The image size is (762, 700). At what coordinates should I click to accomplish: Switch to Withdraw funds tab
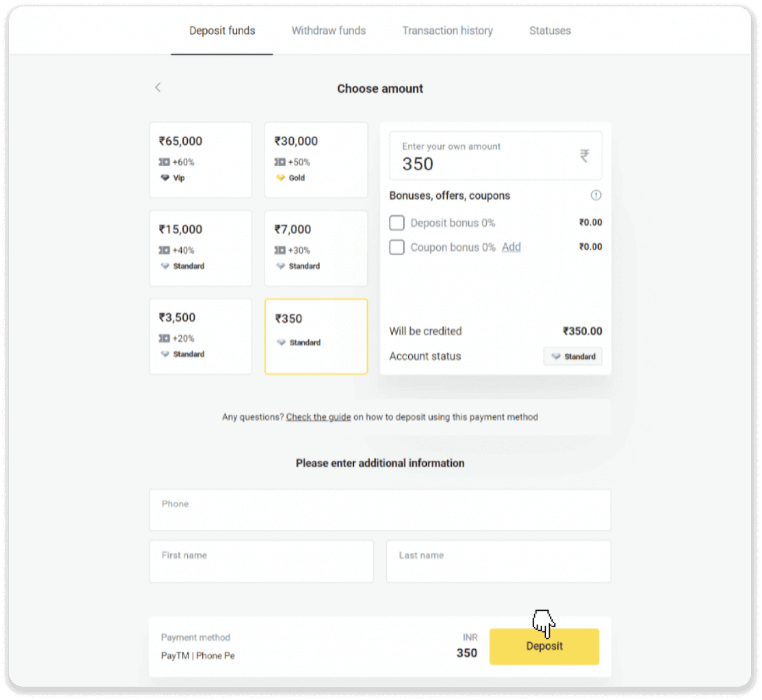(x=328, y=30)
